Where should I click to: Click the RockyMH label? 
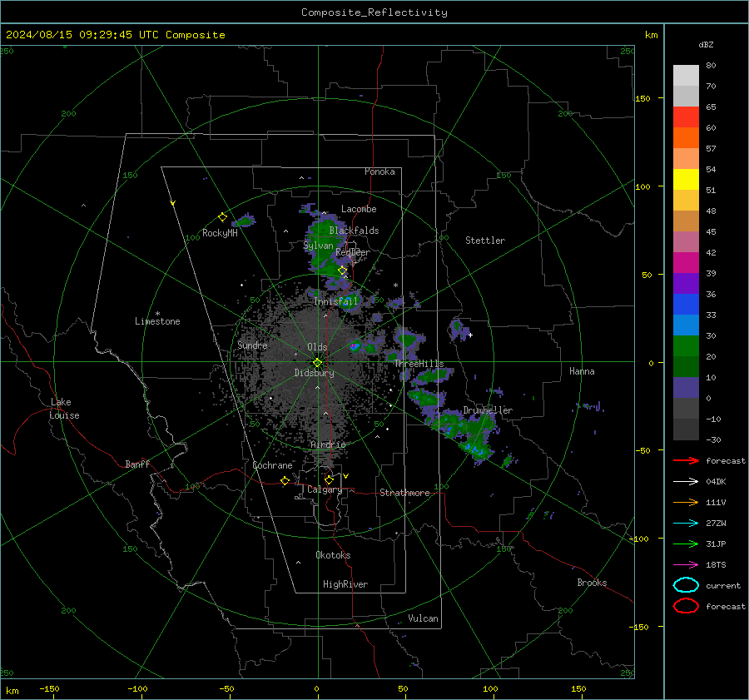click(x=220, y=233)
